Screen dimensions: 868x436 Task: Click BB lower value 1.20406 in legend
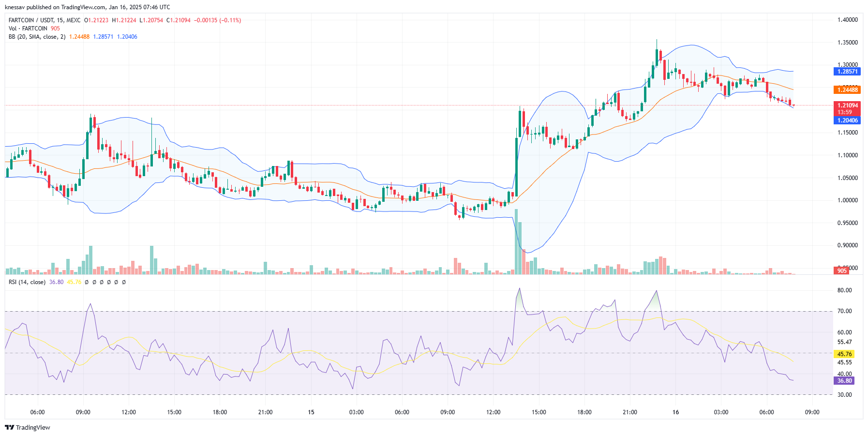[127, 37]
